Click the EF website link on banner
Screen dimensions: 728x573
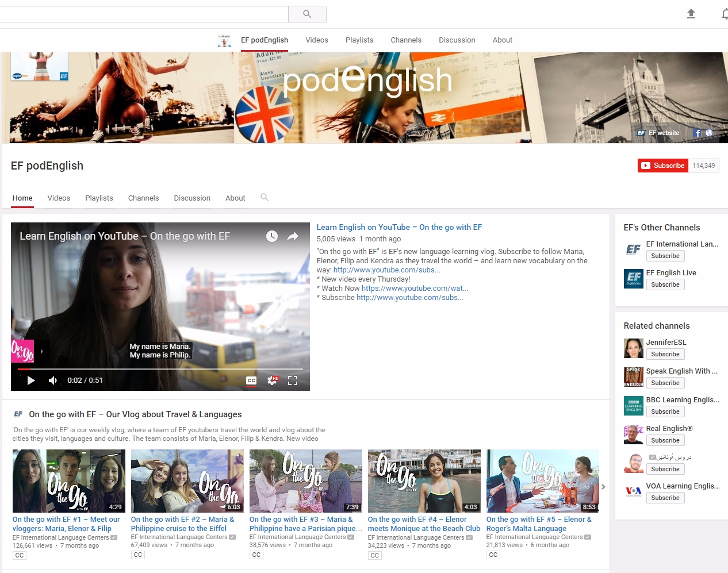click(x=658, y=133)
